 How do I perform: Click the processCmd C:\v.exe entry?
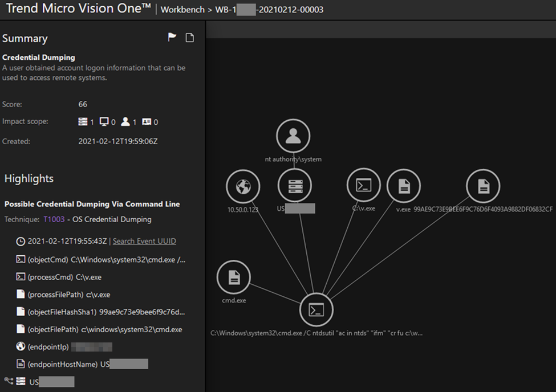65,277
